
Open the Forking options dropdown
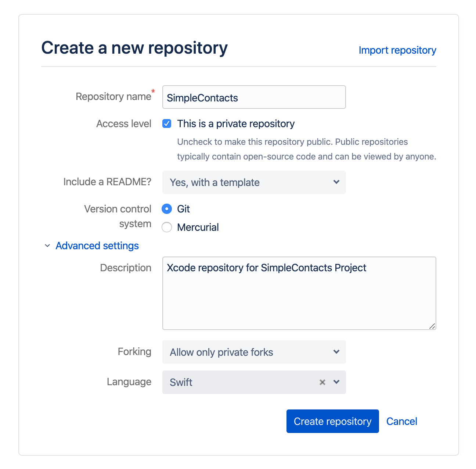[x=253, y=352]
